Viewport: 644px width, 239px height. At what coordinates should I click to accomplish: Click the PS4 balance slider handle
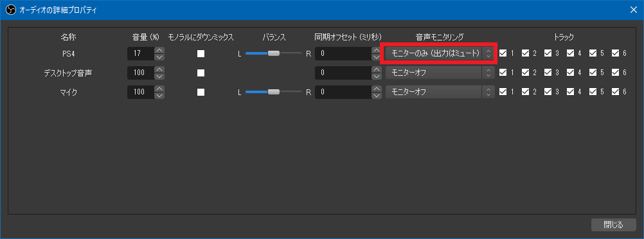(x=274, y=53)
